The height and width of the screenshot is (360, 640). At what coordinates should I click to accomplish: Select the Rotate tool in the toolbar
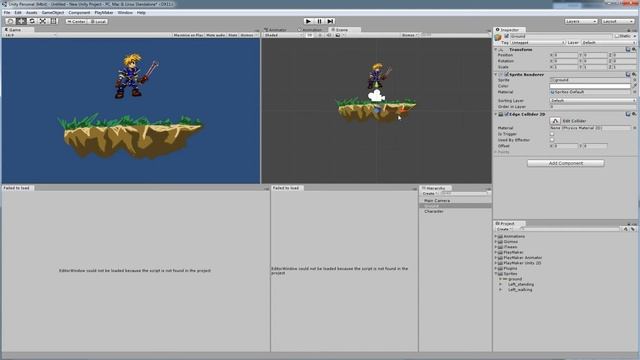pos(32,21)
